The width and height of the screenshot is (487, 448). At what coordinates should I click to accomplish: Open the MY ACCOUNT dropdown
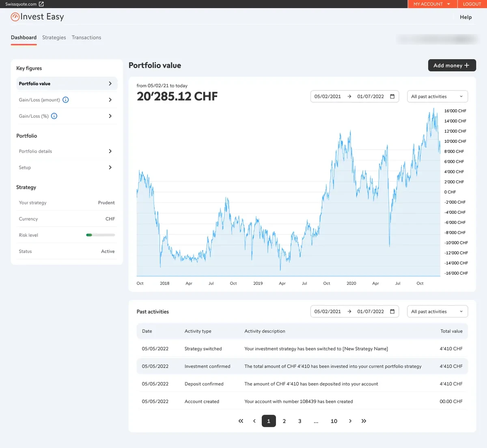click(432, 4)
